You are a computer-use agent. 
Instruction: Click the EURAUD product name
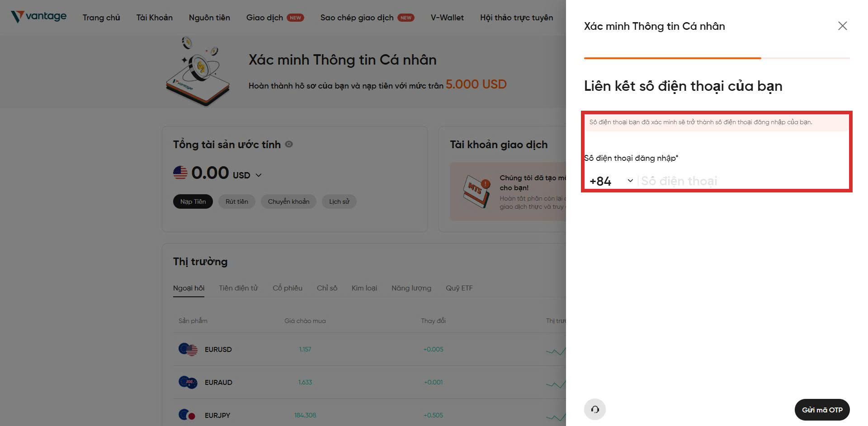click(218, 382)
